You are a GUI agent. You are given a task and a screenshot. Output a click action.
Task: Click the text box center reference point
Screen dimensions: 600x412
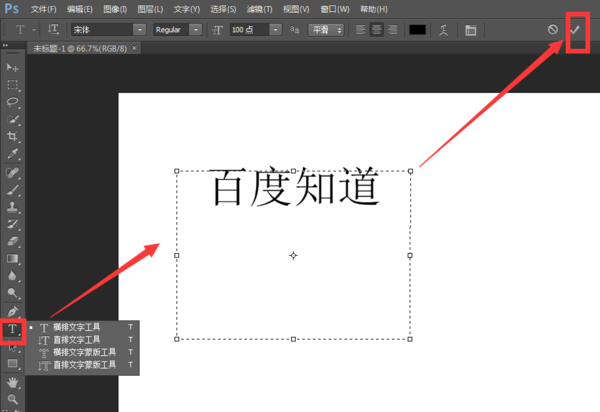(293, 256)
